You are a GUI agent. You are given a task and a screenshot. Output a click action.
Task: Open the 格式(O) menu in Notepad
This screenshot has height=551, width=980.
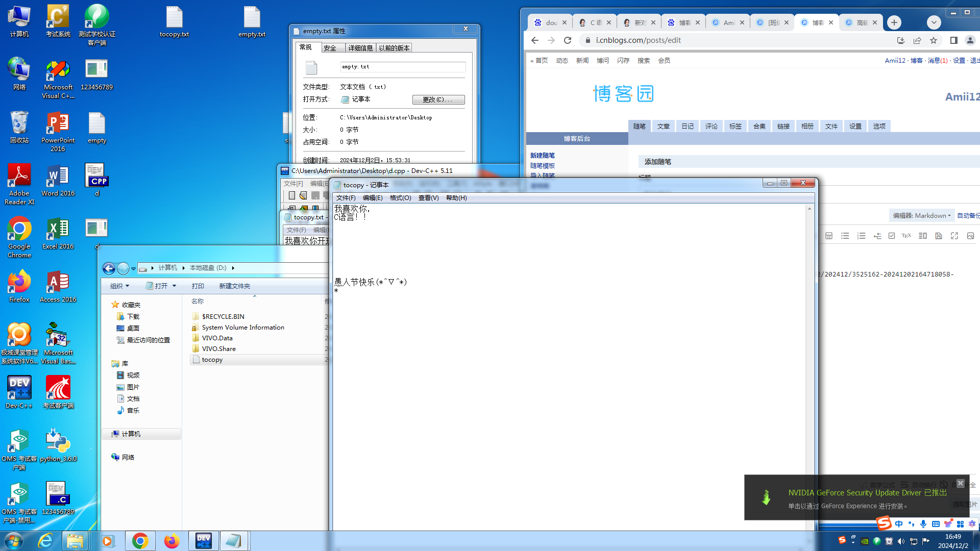400,198
